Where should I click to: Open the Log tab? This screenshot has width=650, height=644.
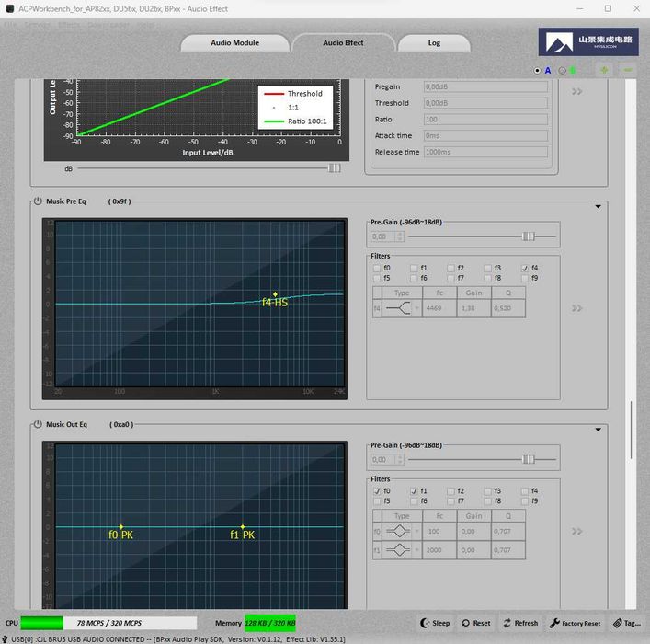pos(434,42)
